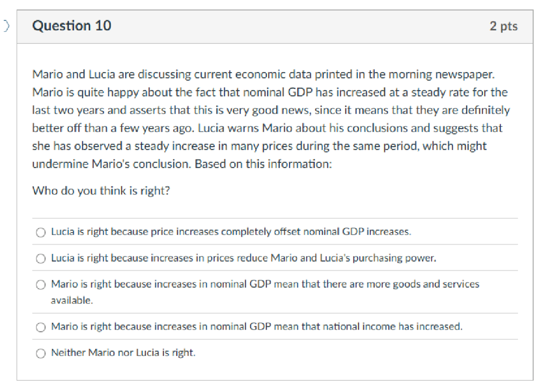
Task: Select the option about national income increasing
Action: (x=41, y=327)
